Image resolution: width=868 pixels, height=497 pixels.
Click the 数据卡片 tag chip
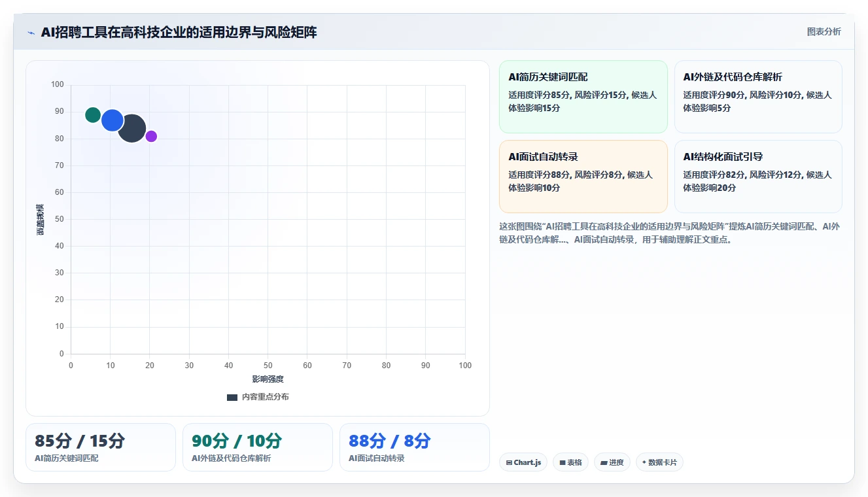[659, 462]
